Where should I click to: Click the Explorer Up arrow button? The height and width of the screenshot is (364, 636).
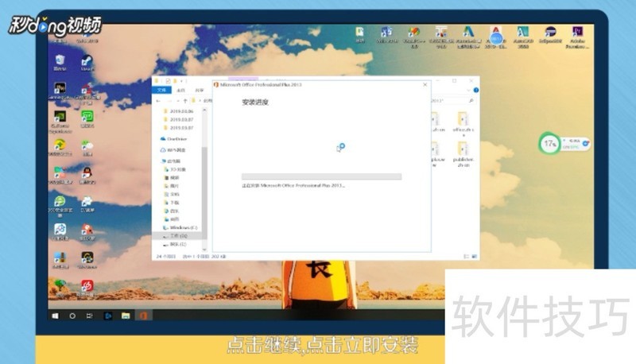185,100
